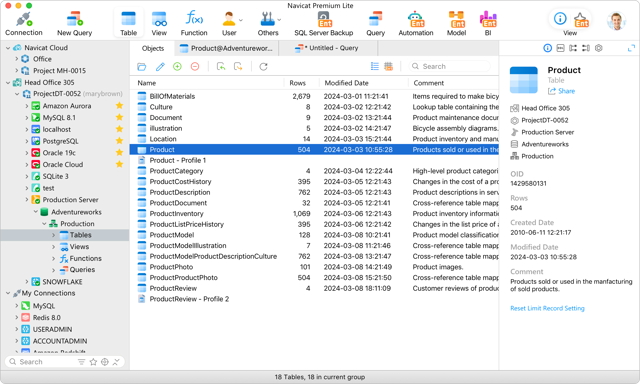The image size is (640, 384).
Task: Click the user avatar in toolbar
Action: pyautogui.click(x=616, y=21)
